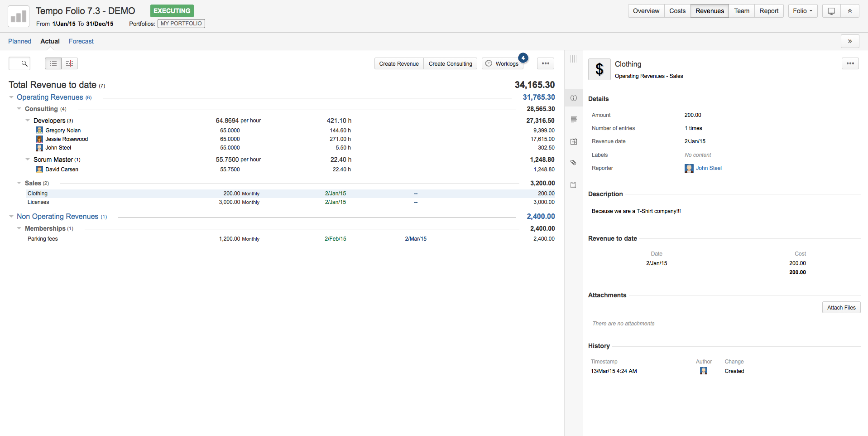Click the Create Consulting button

[x=450, y=63]
